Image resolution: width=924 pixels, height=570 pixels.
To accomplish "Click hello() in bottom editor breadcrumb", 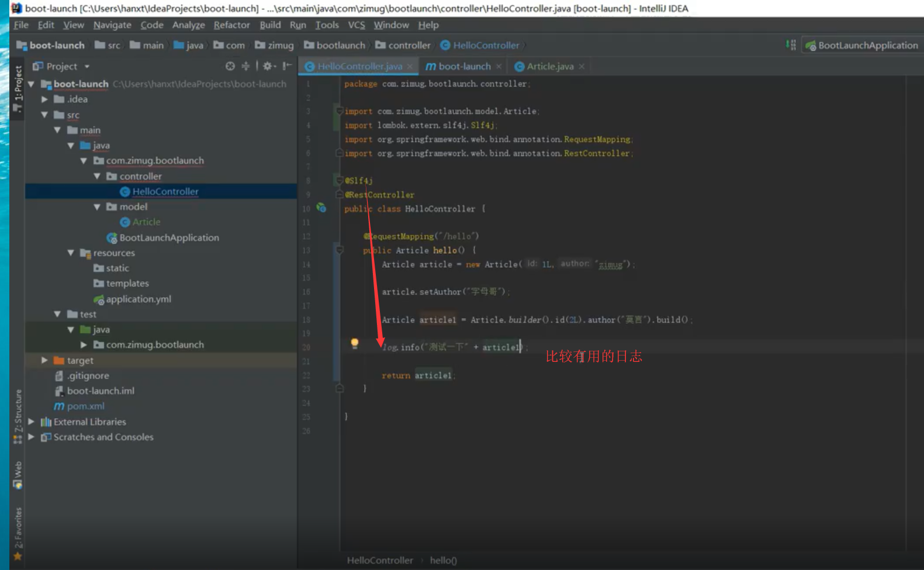I will point(444,560).
